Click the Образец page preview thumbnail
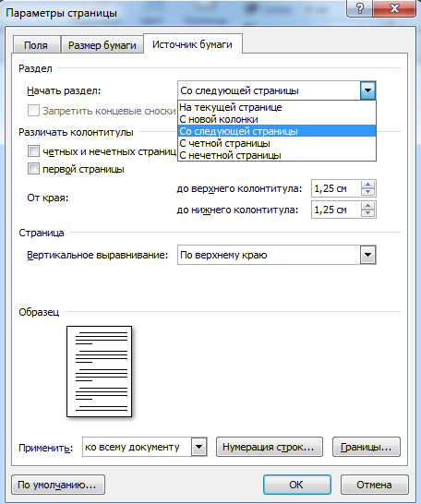The width and height of the screenshot is (421, 504). click(x=100, y=372)
